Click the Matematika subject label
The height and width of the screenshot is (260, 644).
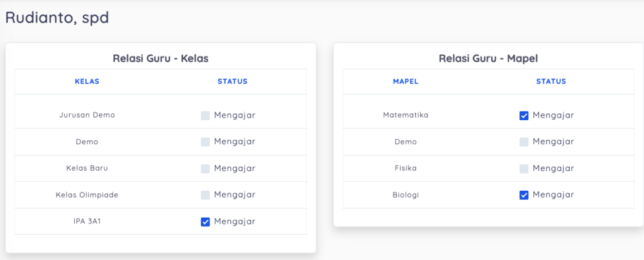click(406, 115)
